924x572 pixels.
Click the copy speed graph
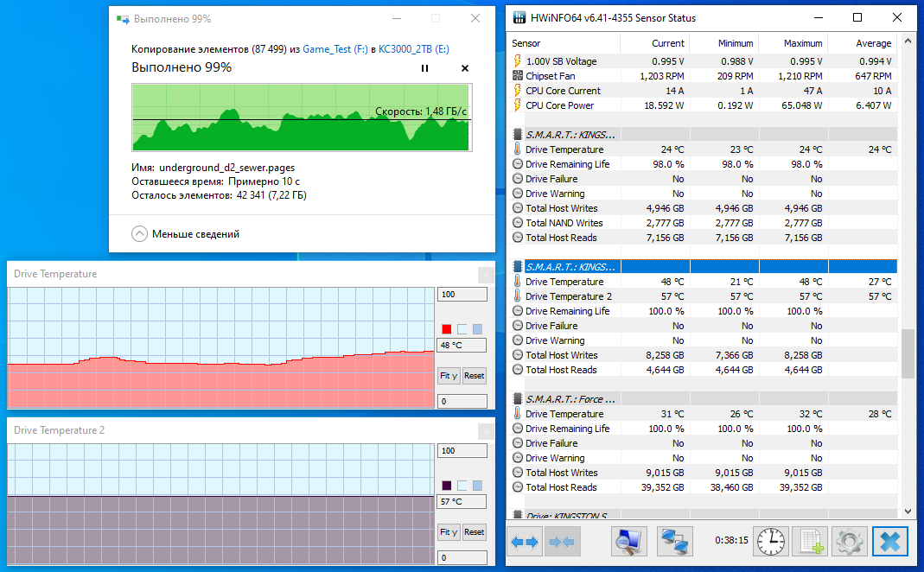[x=301, y=118]
